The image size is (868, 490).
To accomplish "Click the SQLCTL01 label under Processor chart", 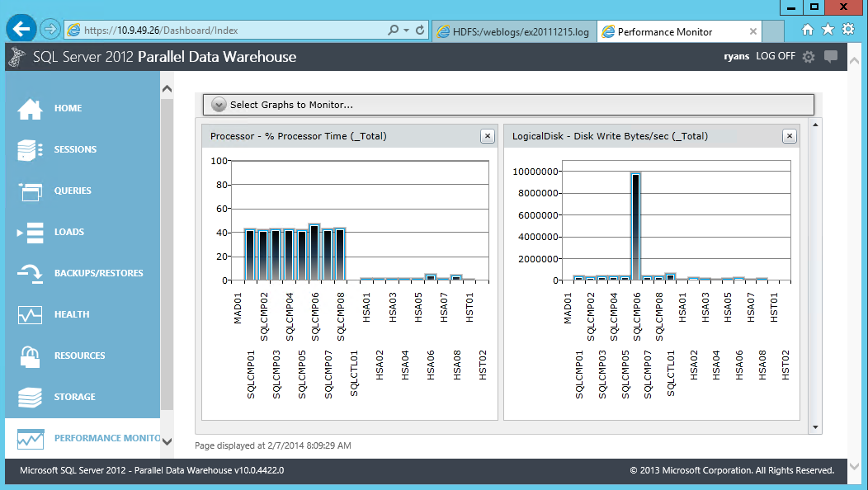I will 354,373.
